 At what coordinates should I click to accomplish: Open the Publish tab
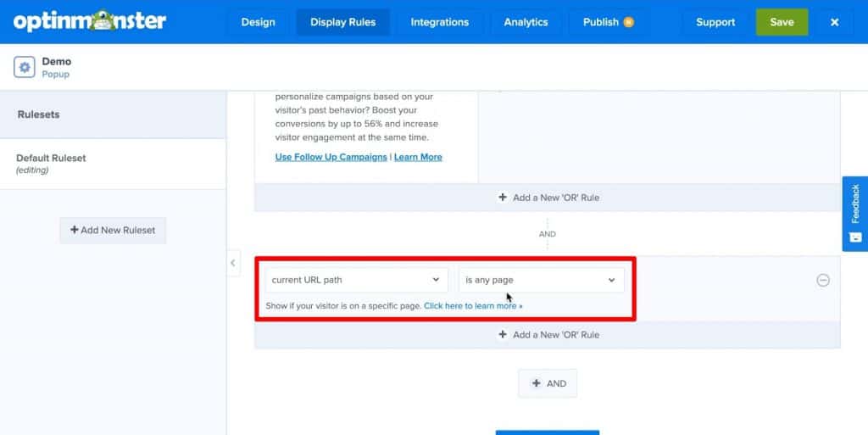[x=608, y=22]
